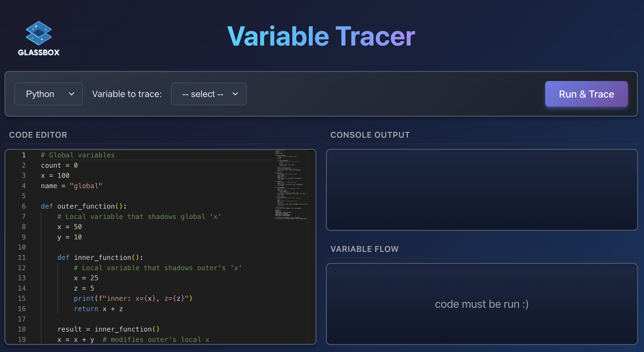Viewport: 644px width, 352px height.
Task: Click the 'return x + z' line
Action: 98,309
